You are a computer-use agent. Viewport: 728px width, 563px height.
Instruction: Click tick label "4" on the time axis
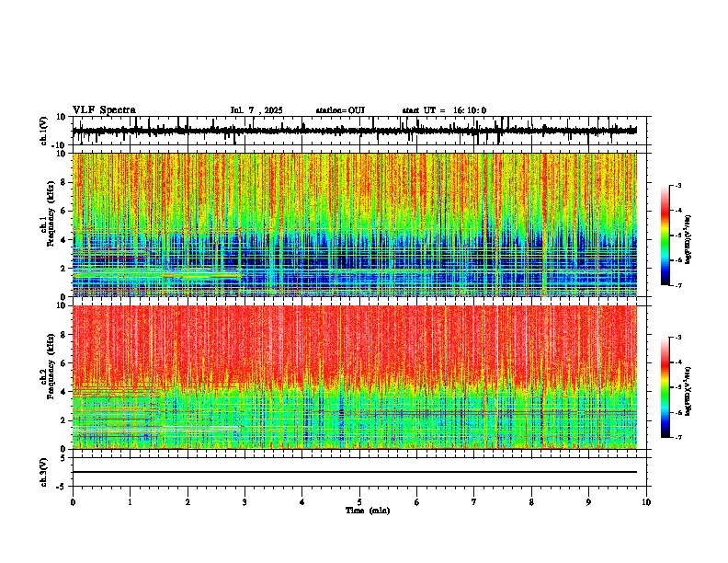[x=302, y=502]
